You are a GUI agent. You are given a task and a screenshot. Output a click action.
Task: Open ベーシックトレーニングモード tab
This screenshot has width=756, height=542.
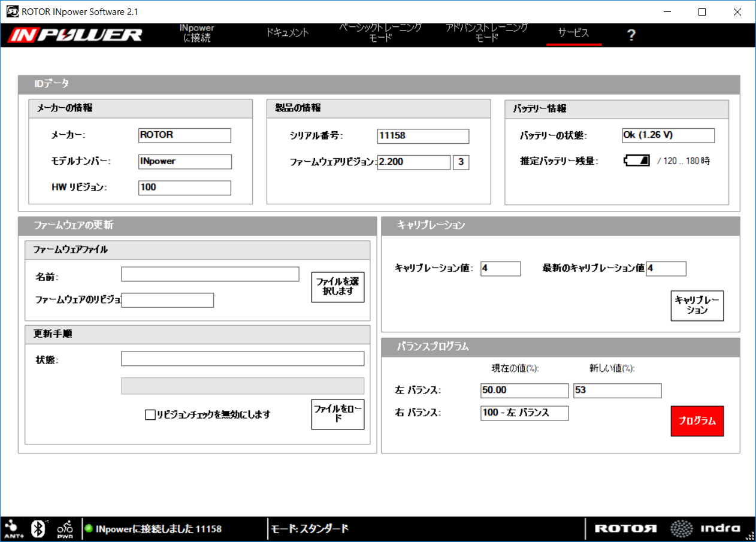tap(380, 33)
